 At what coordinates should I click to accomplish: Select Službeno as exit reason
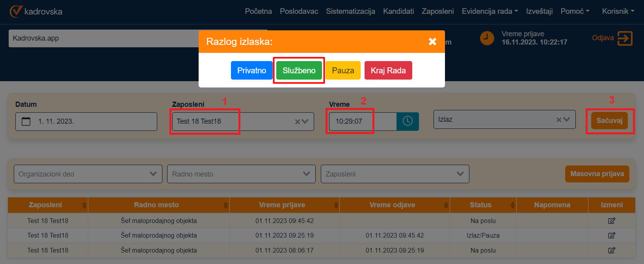point(299,71)
